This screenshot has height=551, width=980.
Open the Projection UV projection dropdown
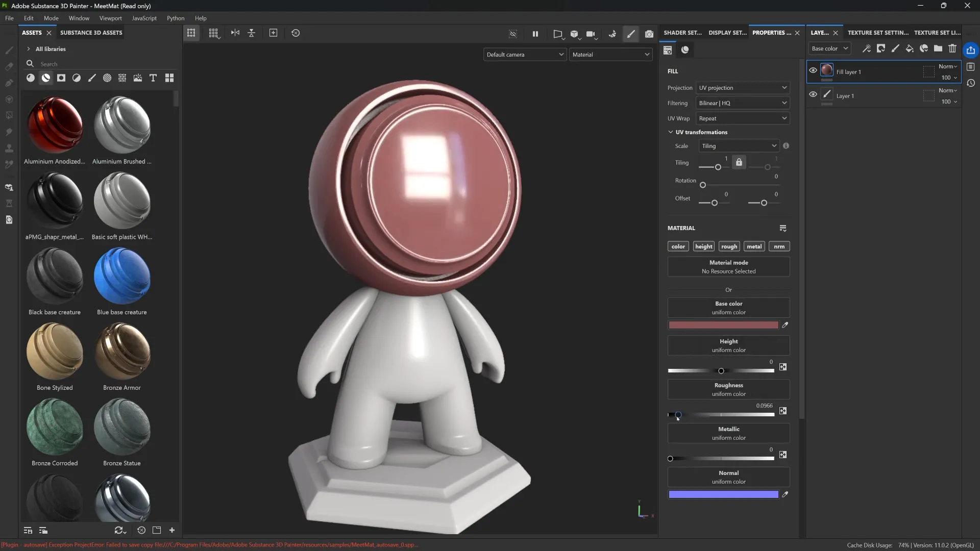(x=743, y=88)
